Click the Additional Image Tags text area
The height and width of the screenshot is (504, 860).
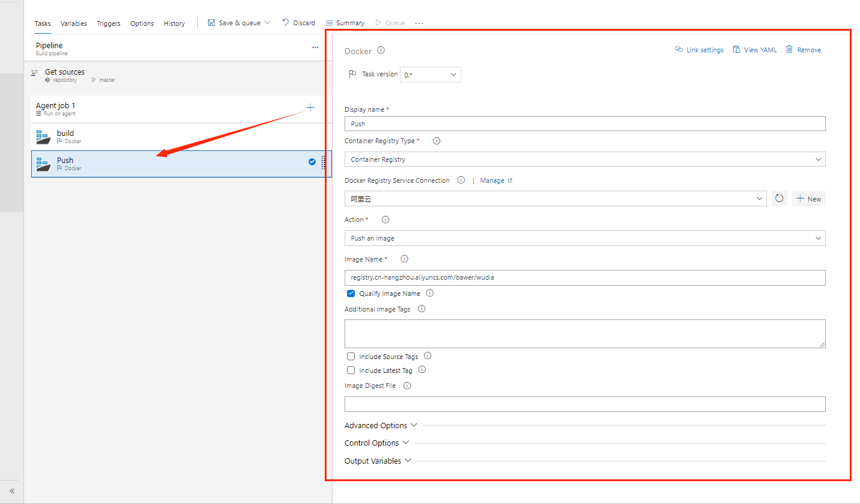[585, 333]
